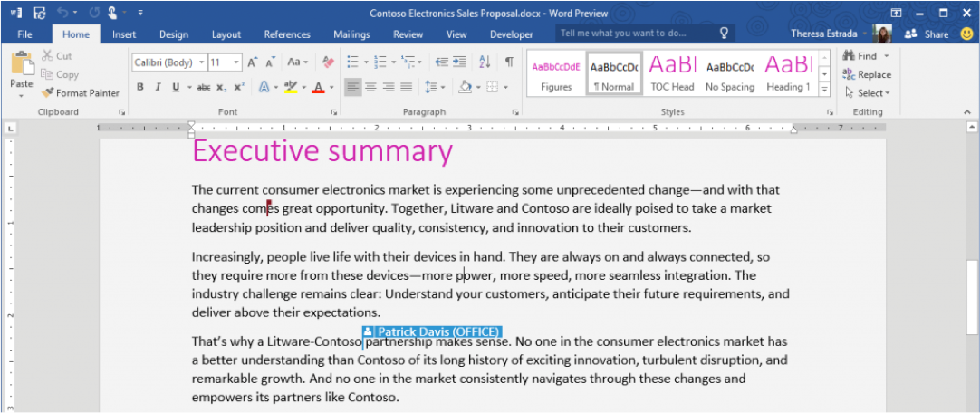Viewport: 980px width, 413px height.
Task: Toggle Strikethrough abc formatting
Action: pyautogui.click(x=204, y=88)
